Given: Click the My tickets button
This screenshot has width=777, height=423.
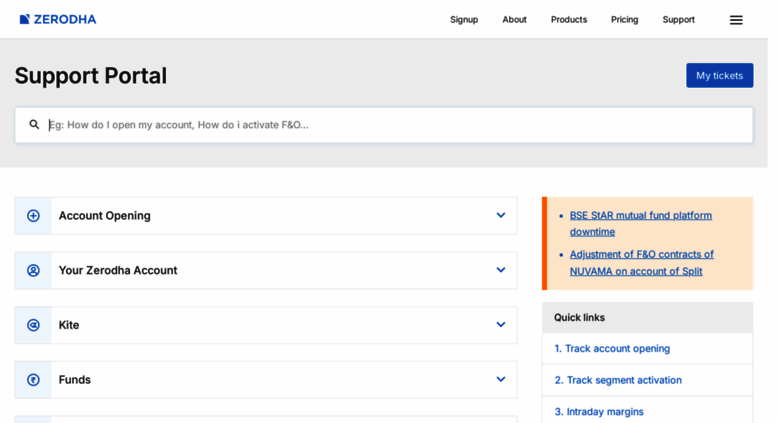Looking at the screenshot, I should tap(720, 75).
